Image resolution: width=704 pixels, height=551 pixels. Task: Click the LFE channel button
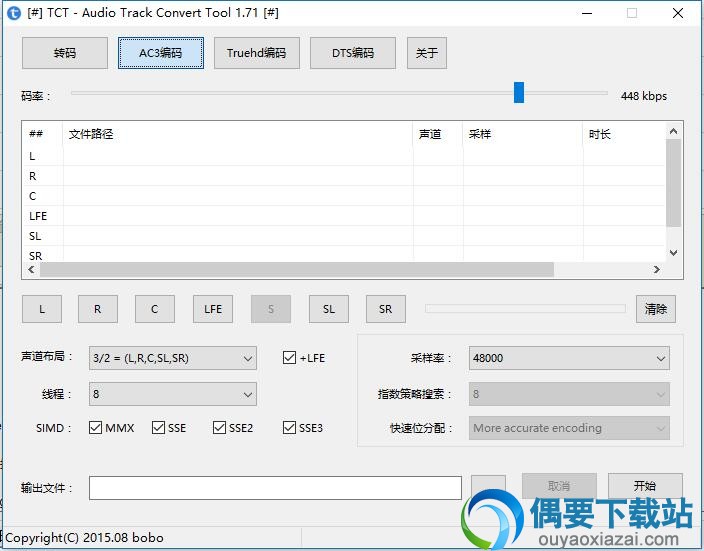tap(213, 309)
